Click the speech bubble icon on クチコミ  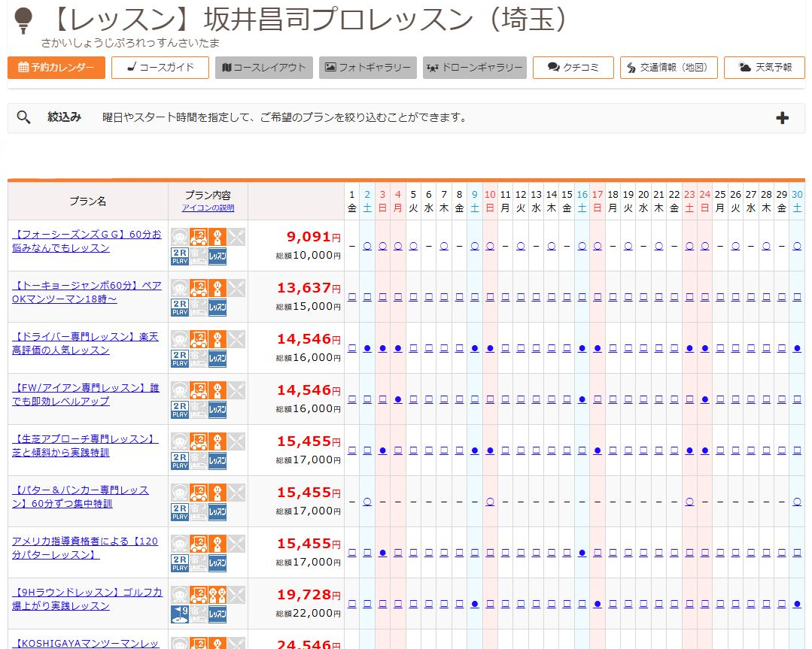point(552,67)
